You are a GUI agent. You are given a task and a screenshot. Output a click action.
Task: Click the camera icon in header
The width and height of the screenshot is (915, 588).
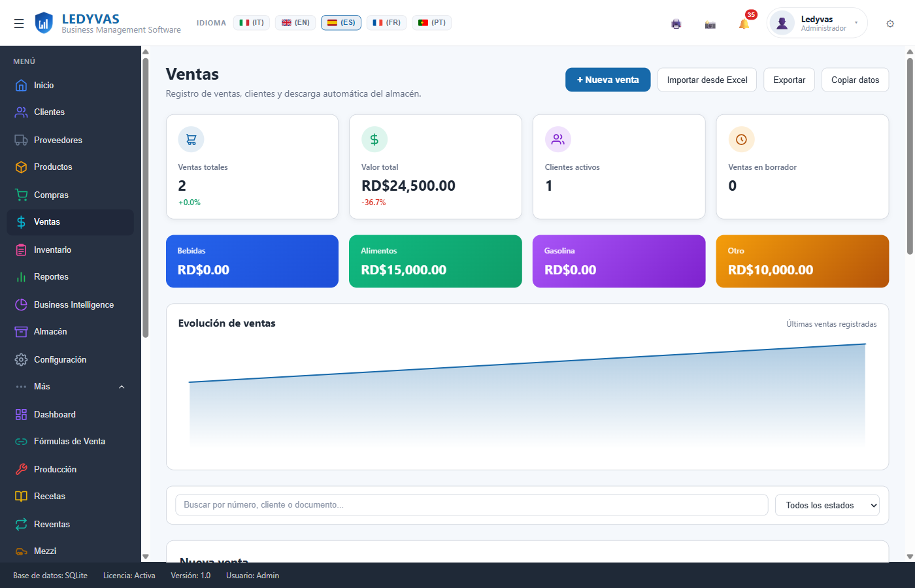tap(710, 24)
